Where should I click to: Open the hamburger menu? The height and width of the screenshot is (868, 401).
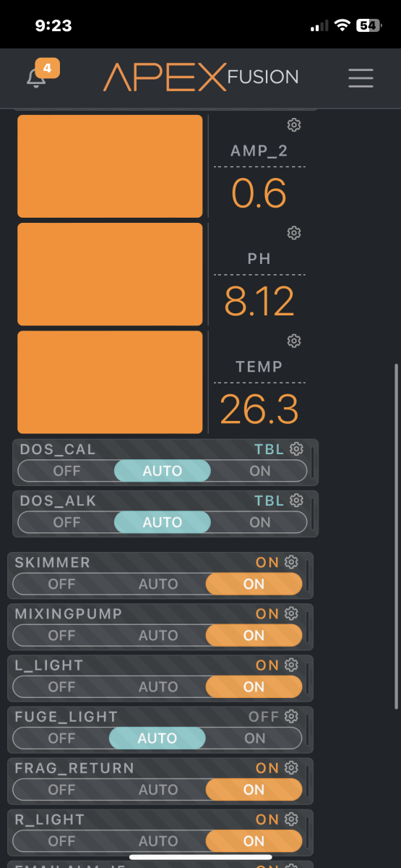click(x=361, y=78)
